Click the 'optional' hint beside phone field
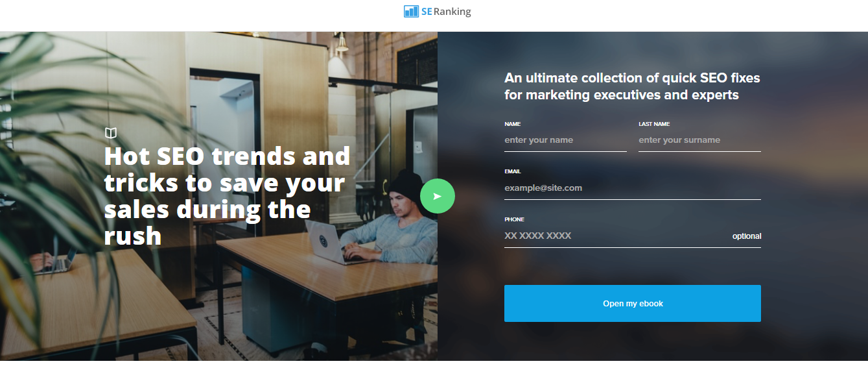868x368 pixels. (747, 236)
